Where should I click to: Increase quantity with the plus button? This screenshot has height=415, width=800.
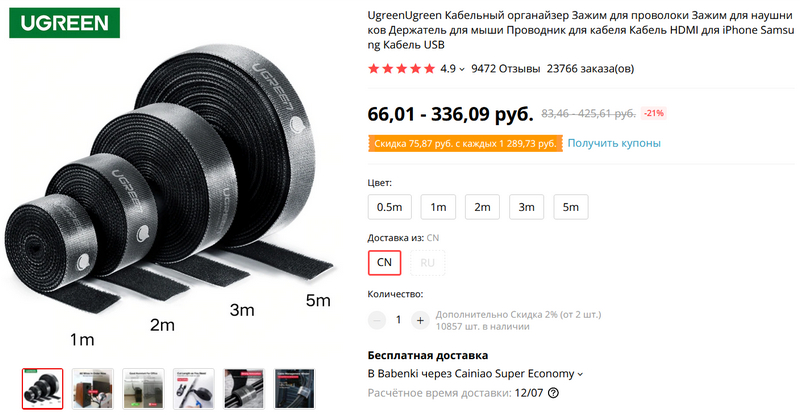tap(420, 320)
